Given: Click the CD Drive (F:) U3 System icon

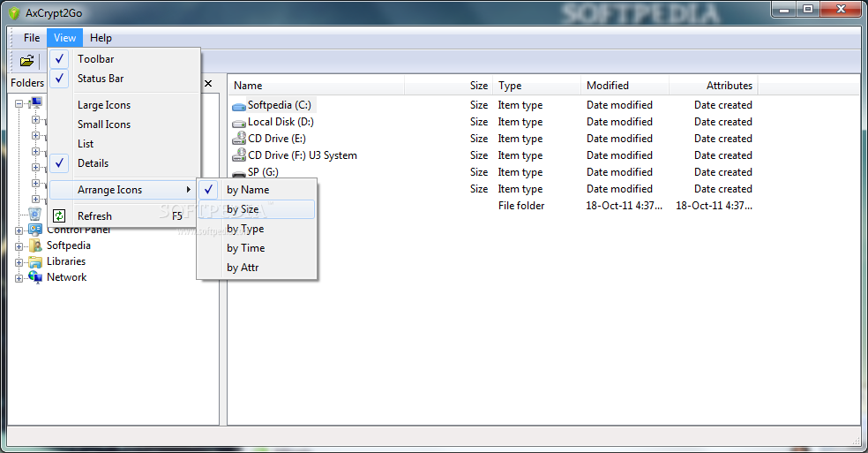Looking at the screenshot, I should coord(238,155).
